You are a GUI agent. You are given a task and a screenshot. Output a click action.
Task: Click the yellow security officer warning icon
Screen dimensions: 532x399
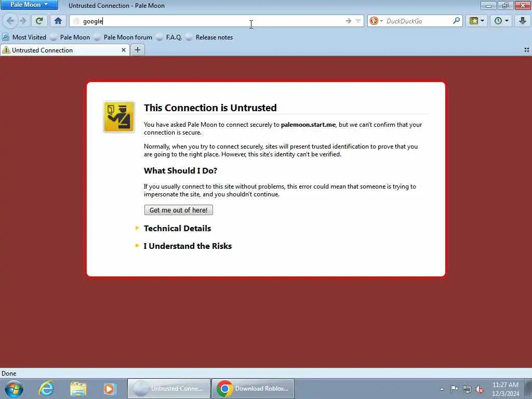point(119,117)
